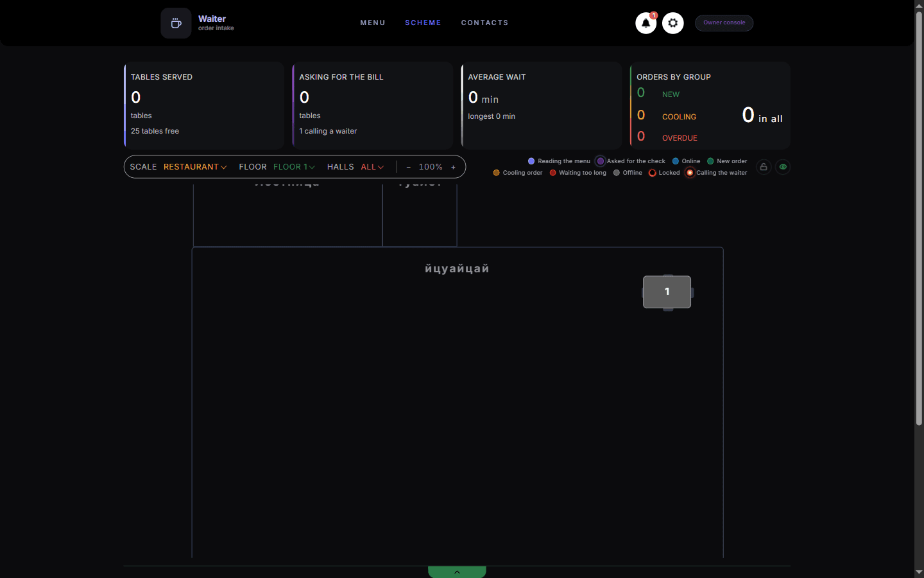Open the Tables Served card
The height and width of the screenshot is (578, 924).
point(204,105)
